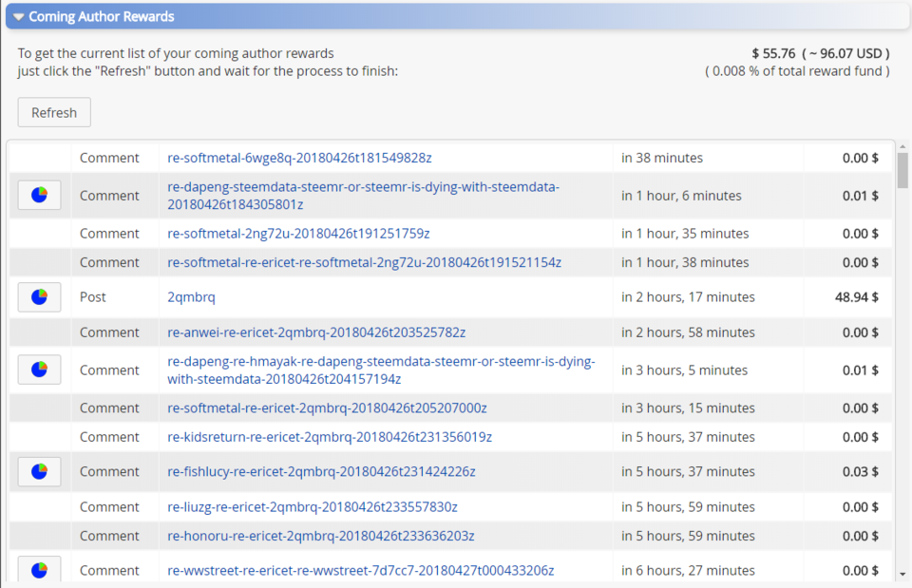Viewport: 912px width, 588px height.
Task: Open the 2qmbrq post link
Action: [191, 297]
